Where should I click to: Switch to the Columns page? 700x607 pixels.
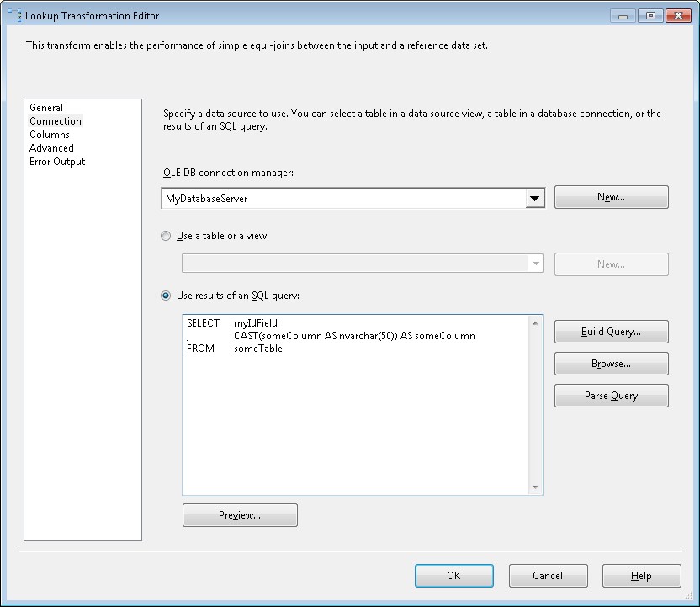click(x=49, y=134)
